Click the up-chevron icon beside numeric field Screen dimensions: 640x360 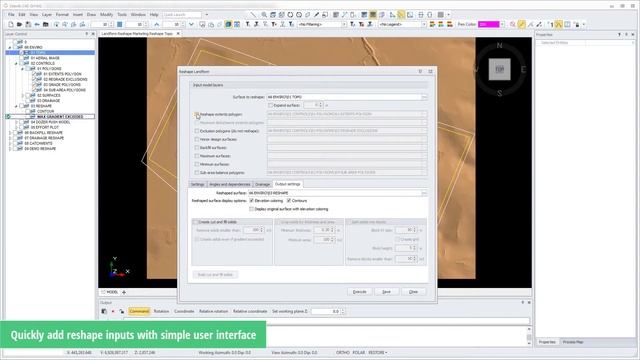[x=157, y=24]
